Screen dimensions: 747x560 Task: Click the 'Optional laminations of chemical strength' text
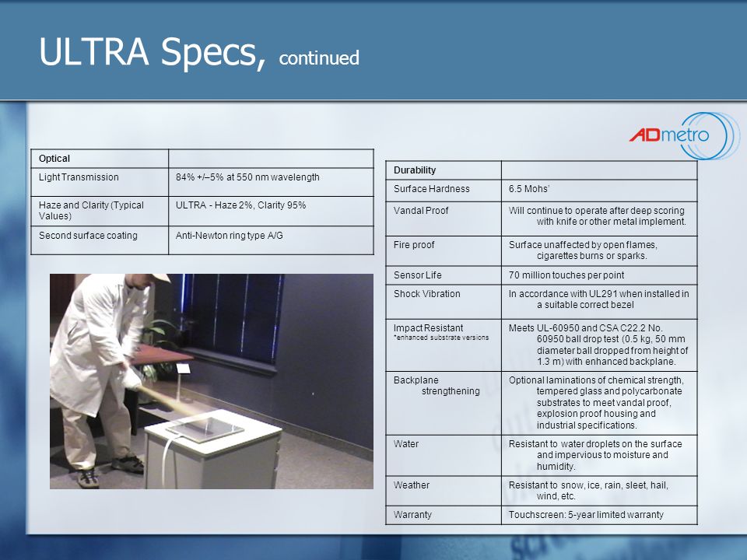[x=597, y=403]
